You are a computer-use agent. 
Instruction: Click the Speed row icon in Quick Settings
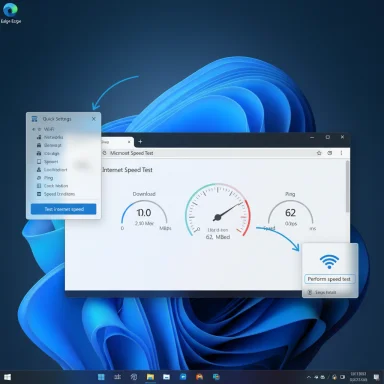pyautogui.click(x=39, y=194)
